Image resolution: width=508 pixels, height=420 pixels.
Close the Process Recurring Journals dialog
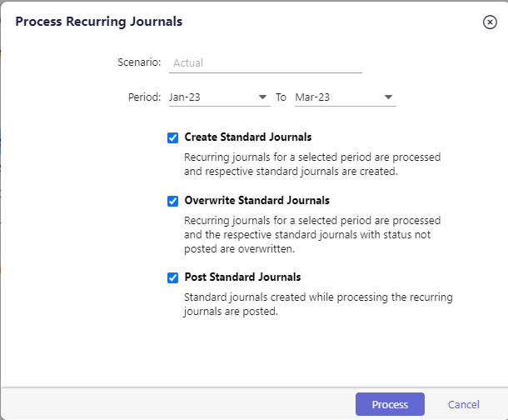click(x=490, y=22)
